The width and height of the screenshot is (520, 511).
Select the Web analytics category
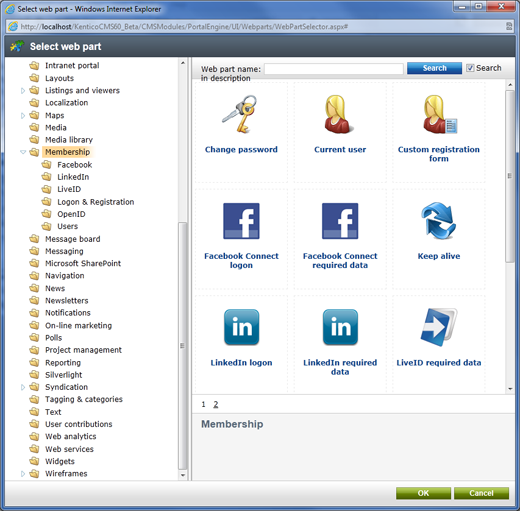point(71,436)
